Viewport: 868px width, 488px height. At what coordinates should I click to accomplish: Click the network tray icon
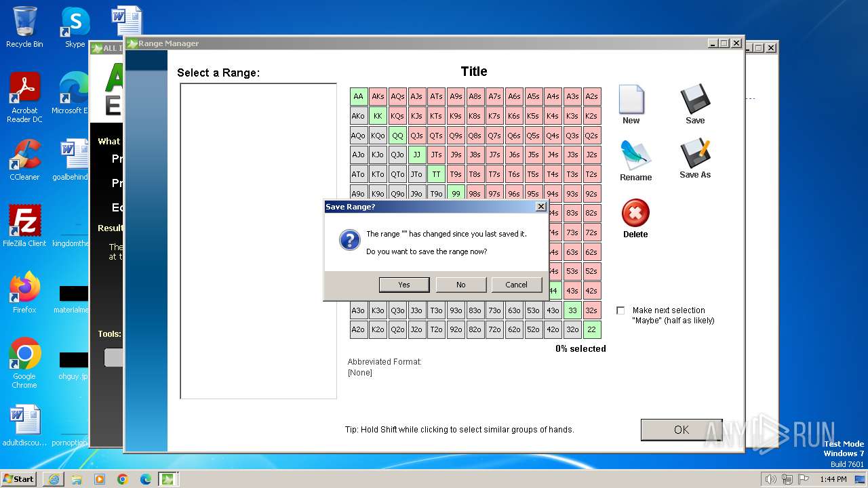[x=787, y=479]
